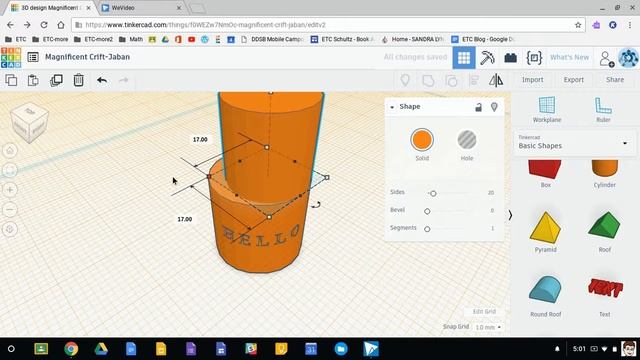Open the Bricks mode icon

(510, 58)
